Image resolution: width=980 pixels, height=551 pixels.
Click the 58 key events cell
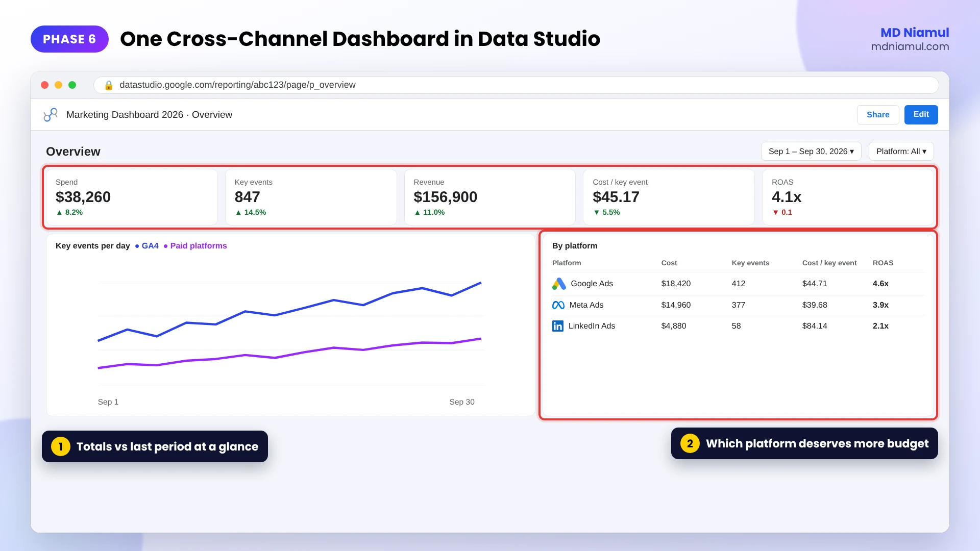point(736,326)
